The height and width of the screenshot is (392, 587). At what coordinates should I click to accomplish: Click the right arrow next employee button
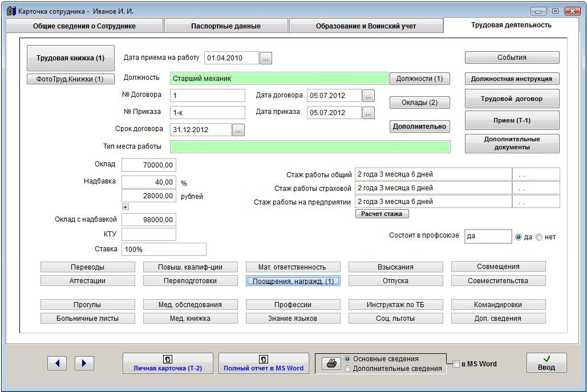[84, 363]
